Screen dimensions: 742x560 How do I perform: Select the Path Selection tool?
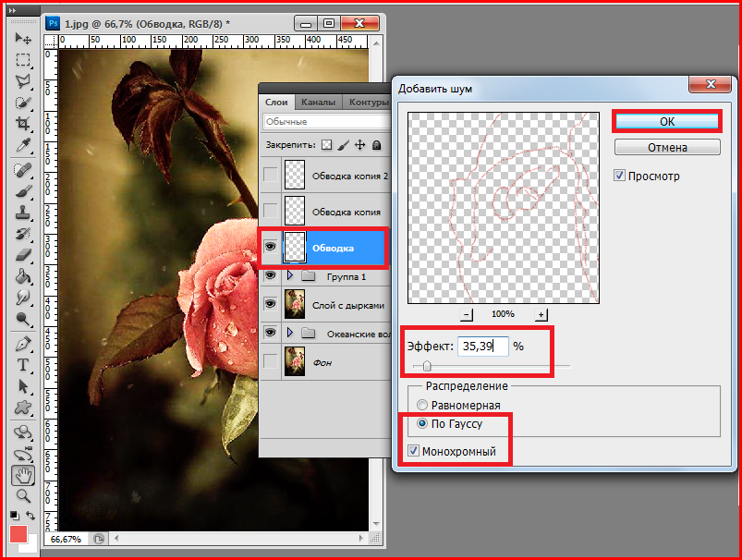click(23, 387)
